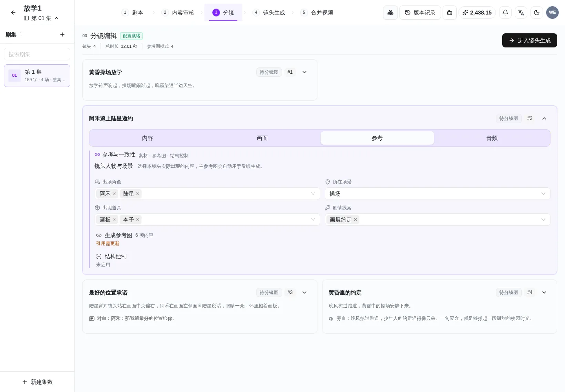
Task: Expand shot #4 黄昏里的约定
Action: pos(544,292)
